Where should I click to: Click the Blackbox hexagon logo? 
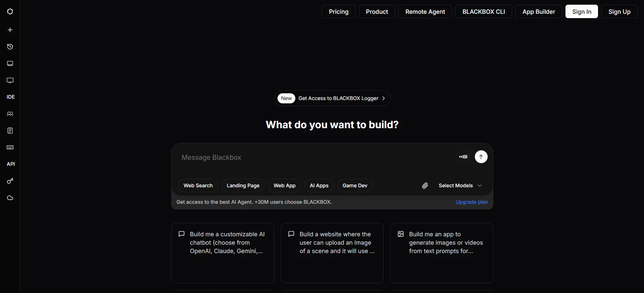pyautogui.click(x=10, y=11)
